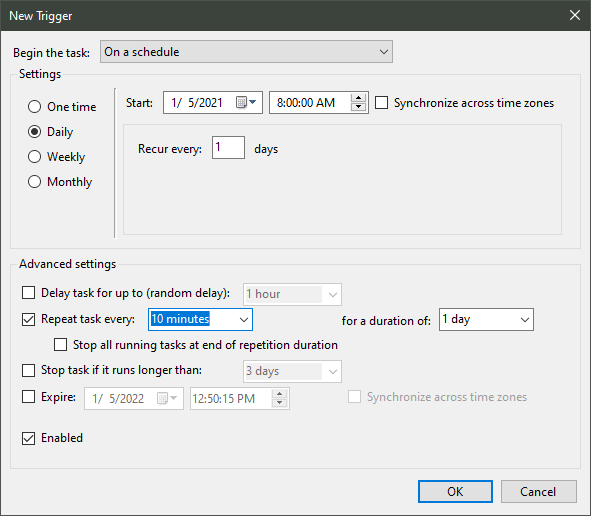This screenshot has width=591, height=516.
Task: Increase start time with the up spinner arrow
Action: (358, 98)
